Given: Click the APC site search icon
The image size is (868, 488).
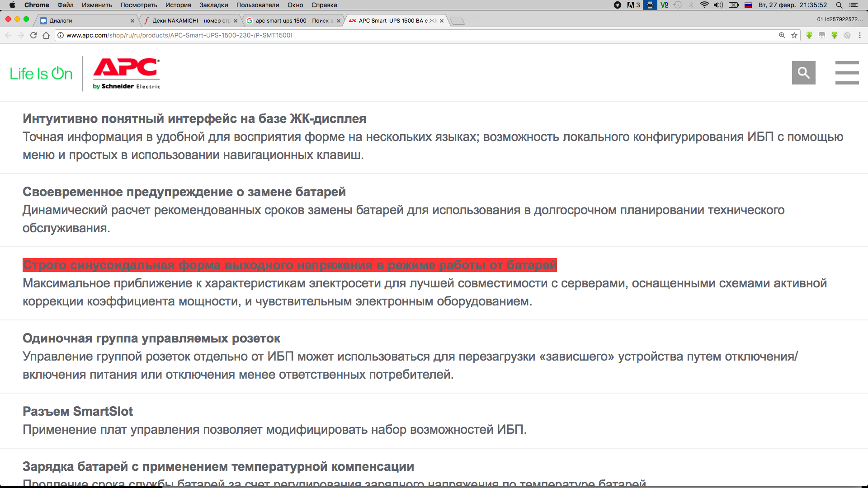Looking at the screenshot, I should click(803, 73).
